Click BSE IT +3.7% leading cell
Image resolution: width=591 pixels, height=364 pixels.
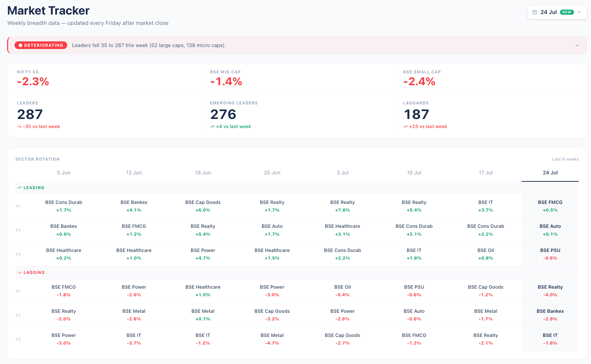click(x=486, y=206)
